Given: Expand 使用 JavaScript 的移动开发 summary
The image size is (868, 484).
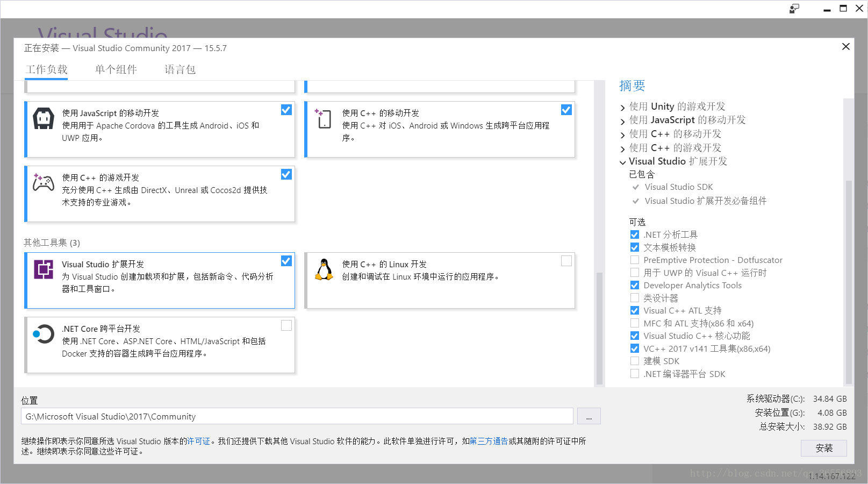Looking at the screenshot, I should [x=623, y=120].
